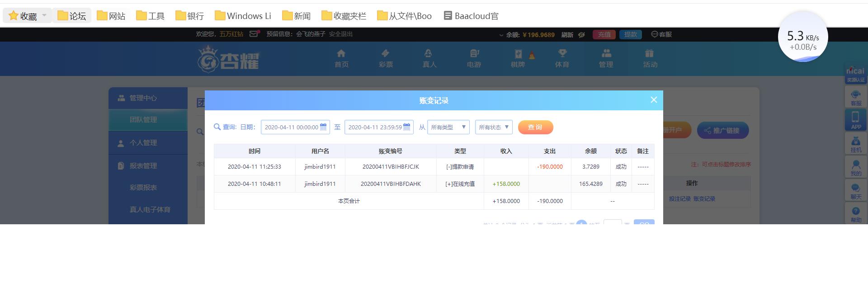Open the 银行 bookmark folder
Screen dimensions: 868x293
coord(190,16)
